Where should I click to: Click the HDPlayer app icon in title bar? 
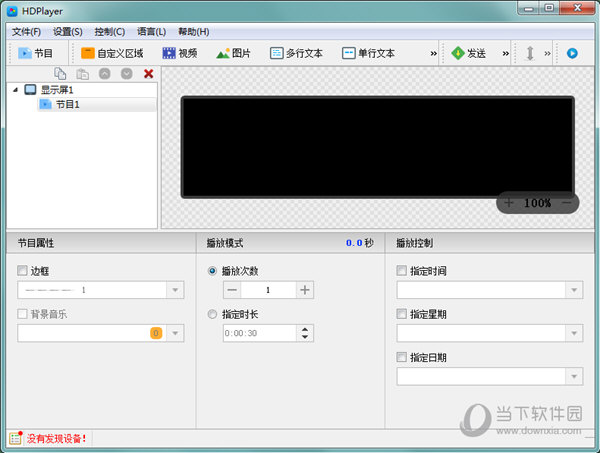(x=12, y=11)
